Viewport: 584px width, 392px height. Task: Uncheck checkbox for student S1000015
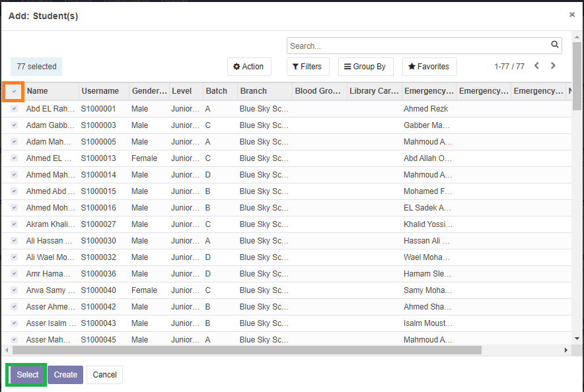[x=14, y=191]
